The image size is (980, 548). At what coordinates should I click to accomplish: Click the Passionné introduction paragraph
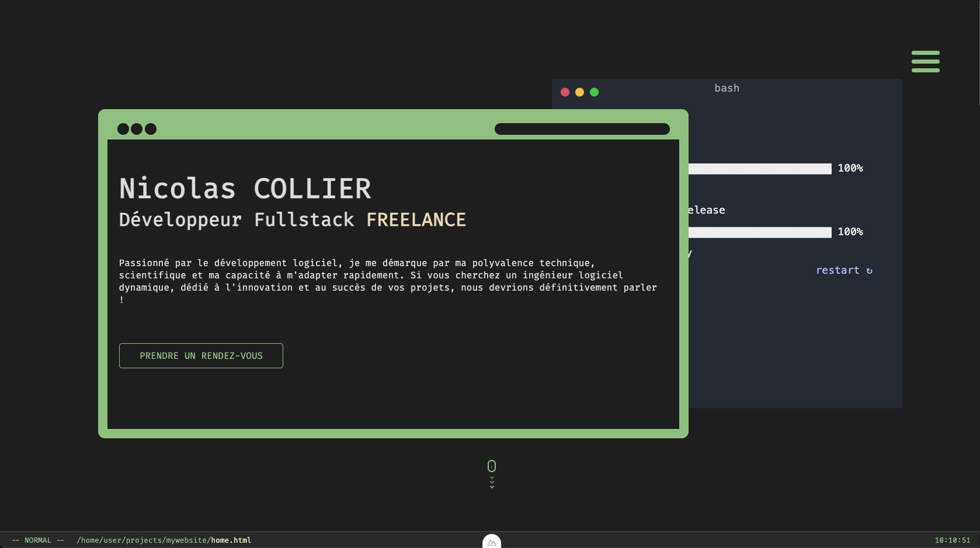click(x=388, y=281)
